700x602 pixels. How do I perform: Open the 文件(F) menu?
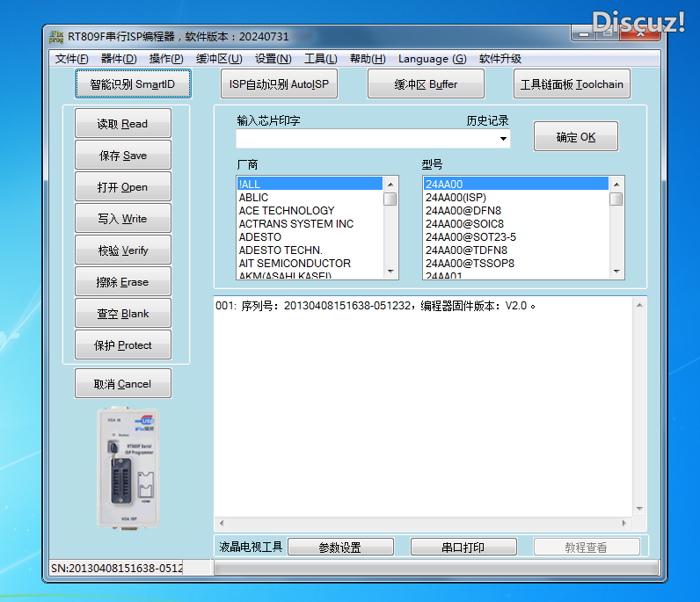[71, 59]
